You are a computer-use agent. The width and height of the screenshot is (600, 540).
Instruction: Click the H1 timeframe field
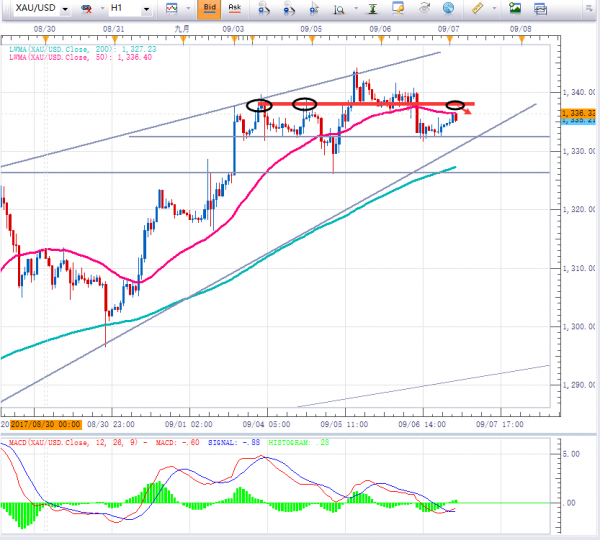click(x=125, y=8)
